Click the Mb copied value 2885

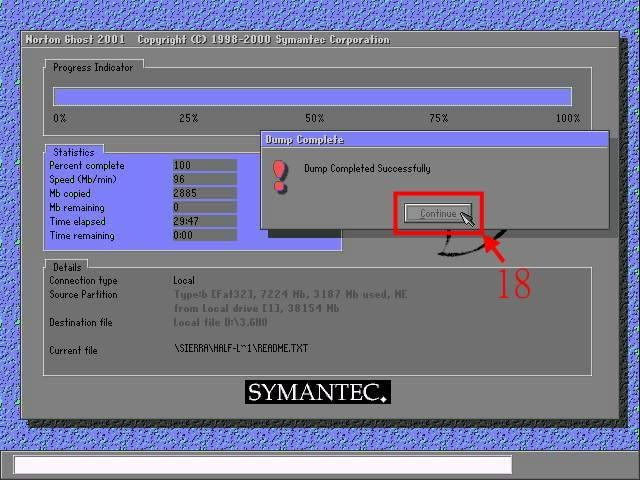(x=204, y=193)
